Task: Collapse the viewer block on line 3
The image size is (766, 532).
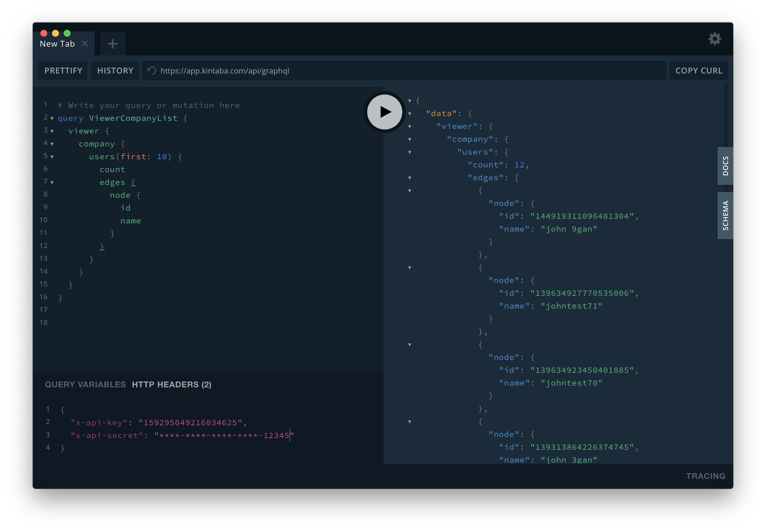Action: point(52,131)
